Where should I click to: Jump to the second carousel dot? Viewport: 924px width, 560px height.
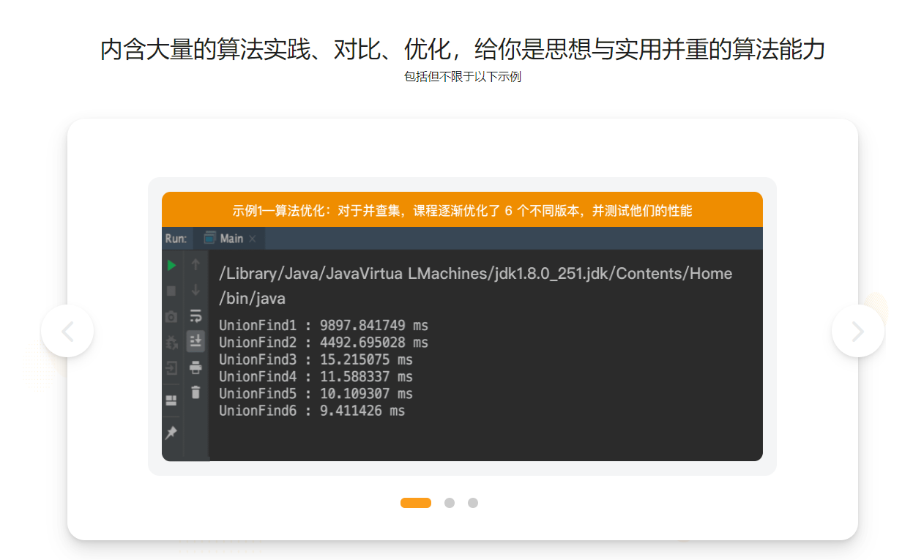pos(450,503)
